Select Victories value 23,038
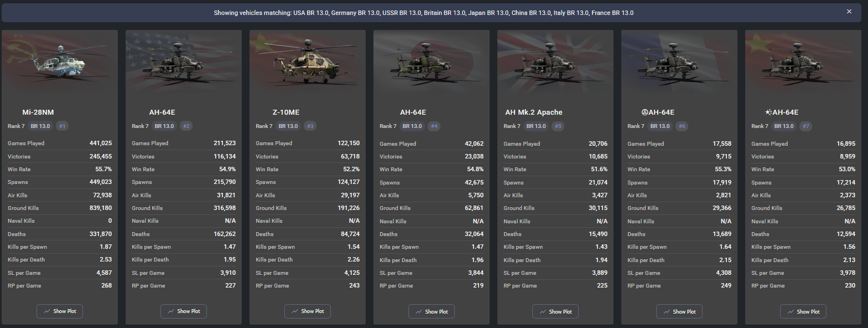The image size is (868, 328). 474,156
